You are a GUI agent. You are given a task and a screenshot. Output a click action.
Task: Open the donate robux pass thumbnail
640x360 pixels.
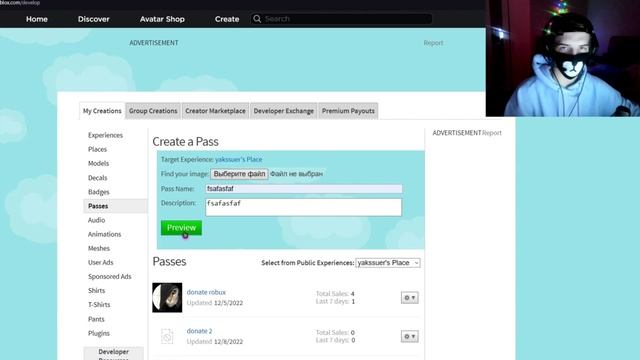click(167, 298)
